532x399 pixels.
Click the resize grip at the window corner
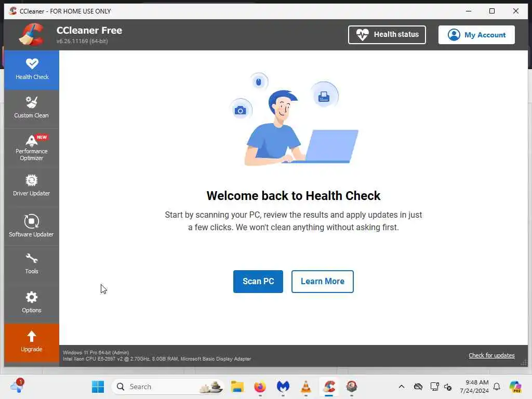coord(524,363)
